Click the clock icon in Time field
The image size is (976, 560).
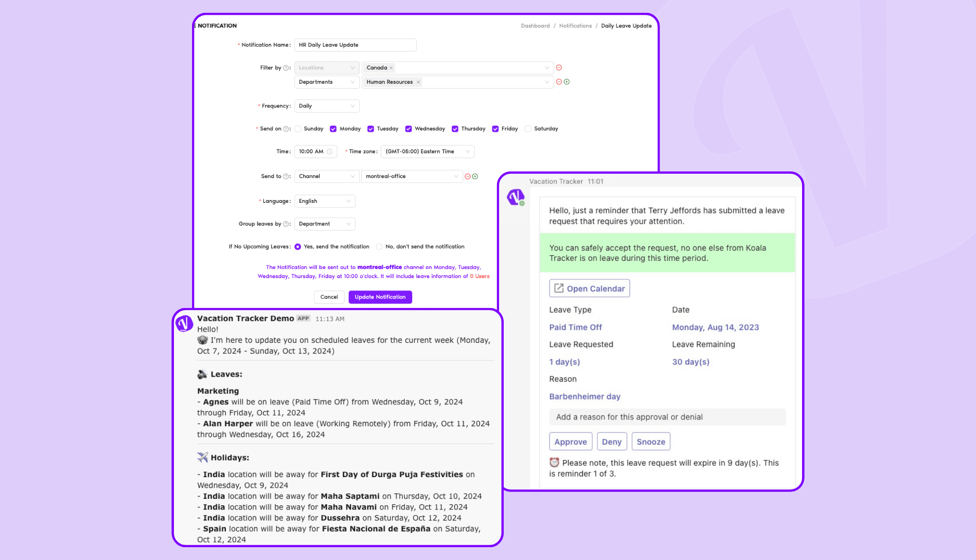329,152
